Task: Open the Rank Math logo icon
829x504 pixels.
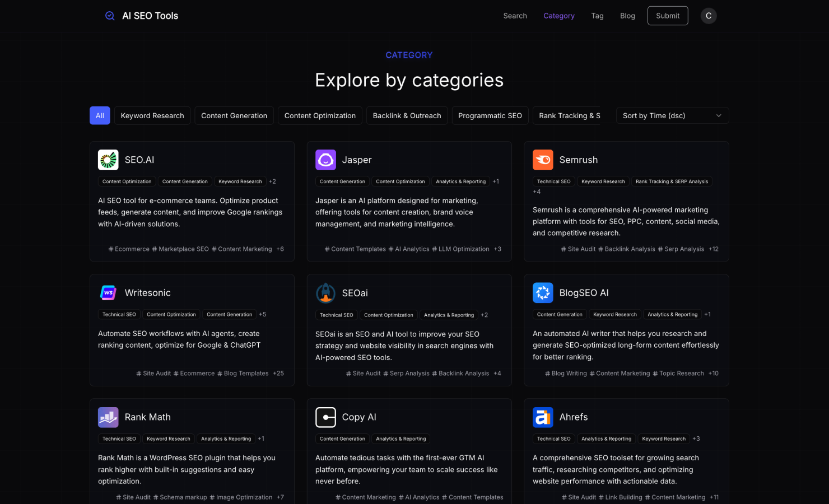Action: pyautogui.click(x=108, y=417)
